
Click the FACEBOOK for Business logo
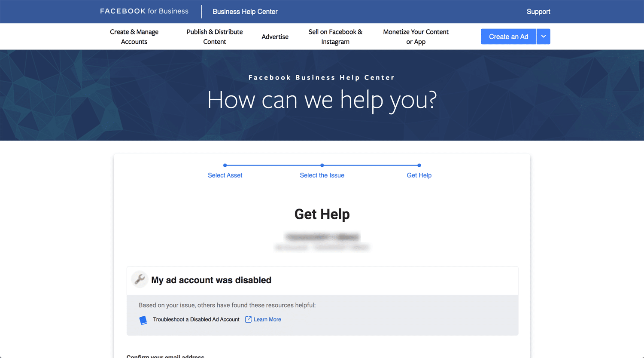(144, 11)
